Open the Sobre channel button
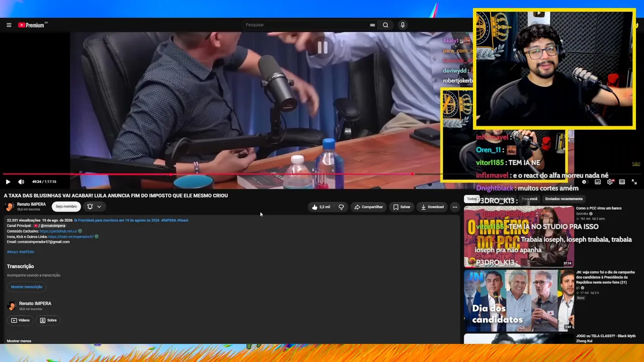644x362 pixels. (x=48, y=320)
